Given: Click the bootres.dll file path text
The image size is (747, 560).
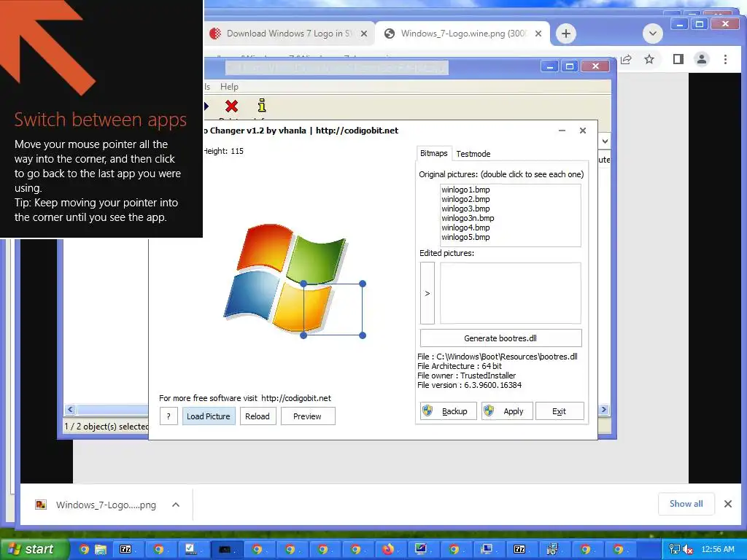Looking at the screenshot, I should point(498,356).
